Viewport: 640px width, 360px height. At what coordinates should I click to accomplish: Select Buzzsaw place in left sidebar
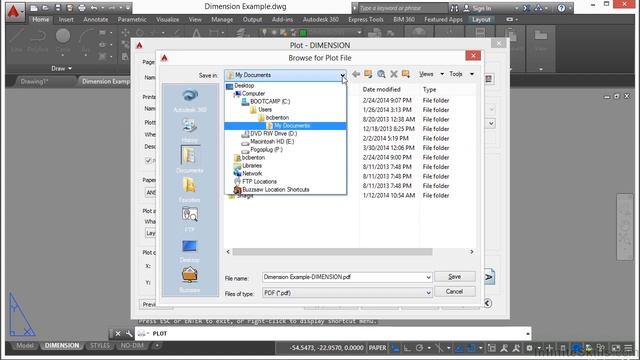(190, 279)
